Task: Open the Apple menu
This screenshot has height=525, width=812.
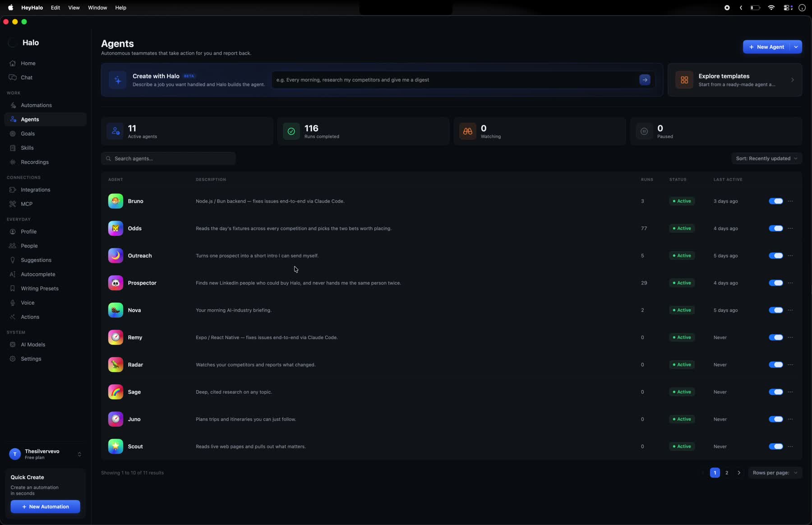Action: (10, 8)
